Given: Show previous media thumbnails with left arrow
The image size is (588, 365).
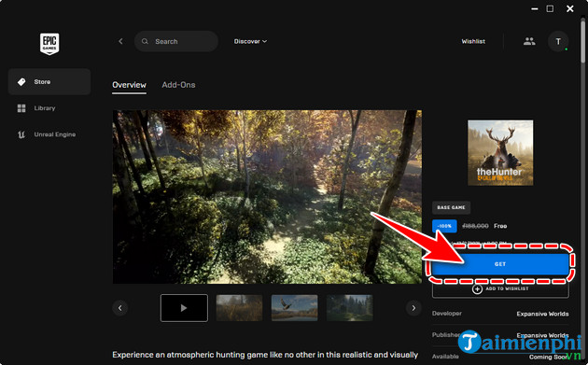Looking at the screenshot, I should pos(120,308).
